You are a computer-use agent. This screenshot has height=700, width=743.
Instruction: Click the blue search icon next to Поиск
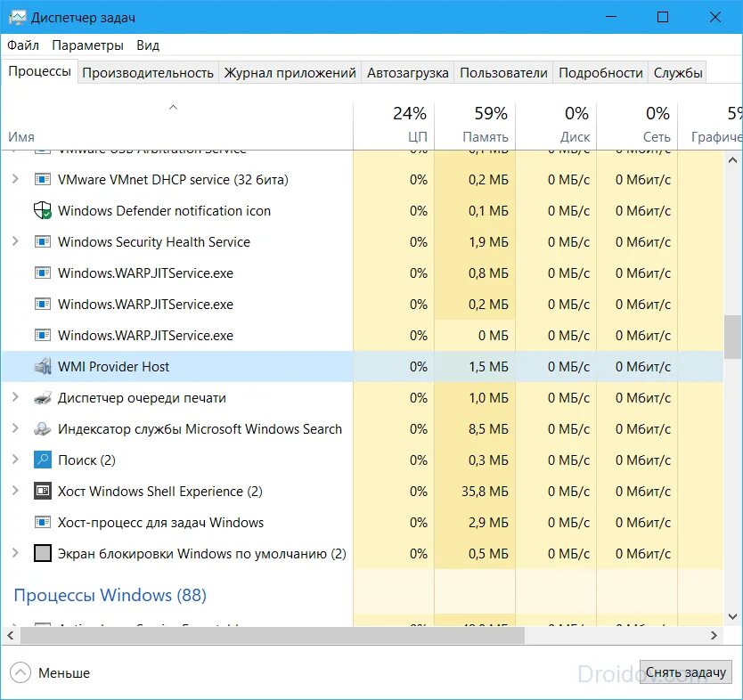point(43,460)
